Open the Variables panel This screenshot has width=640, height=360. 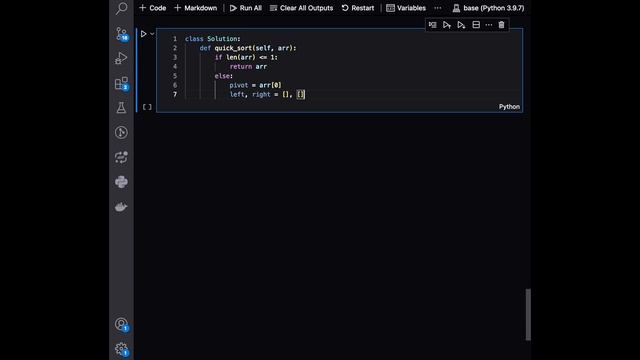coord(406,8)
